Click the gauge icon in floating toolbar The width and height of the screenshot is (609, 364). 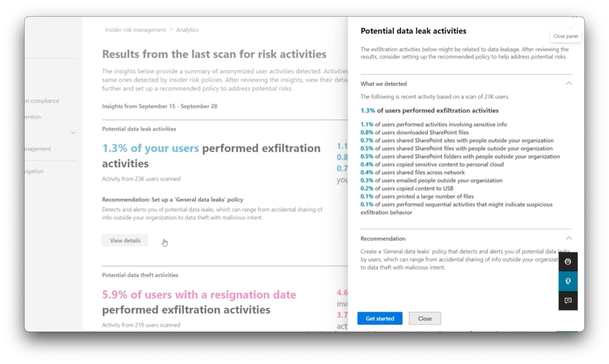point(568,262)
